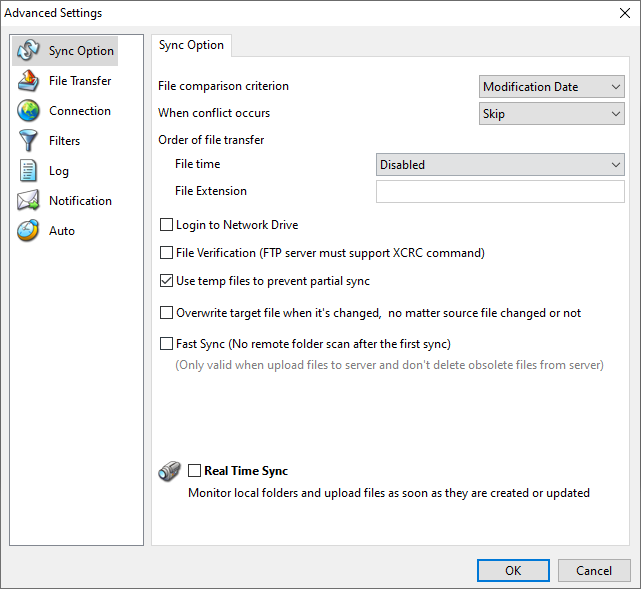Click the File Transfer sidebar icon
641x589 pixels.
29,81
